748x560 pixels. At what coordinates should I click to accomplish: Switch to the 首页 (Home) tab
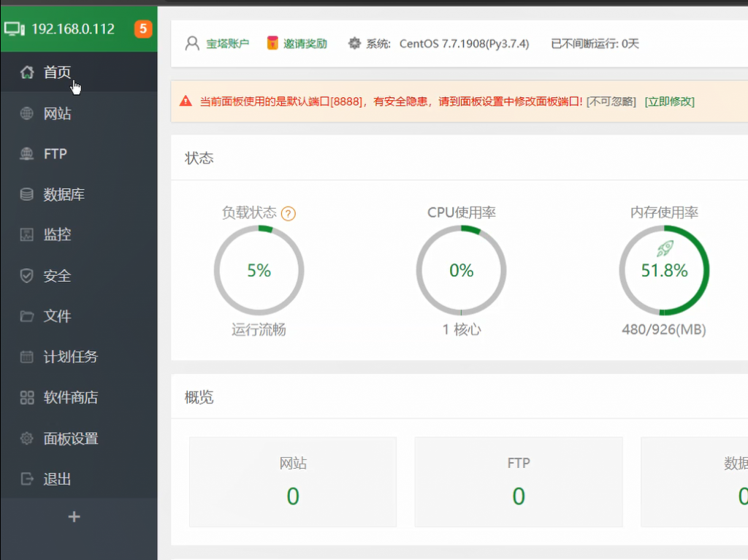pyautogui.click(x=58, y=72)
